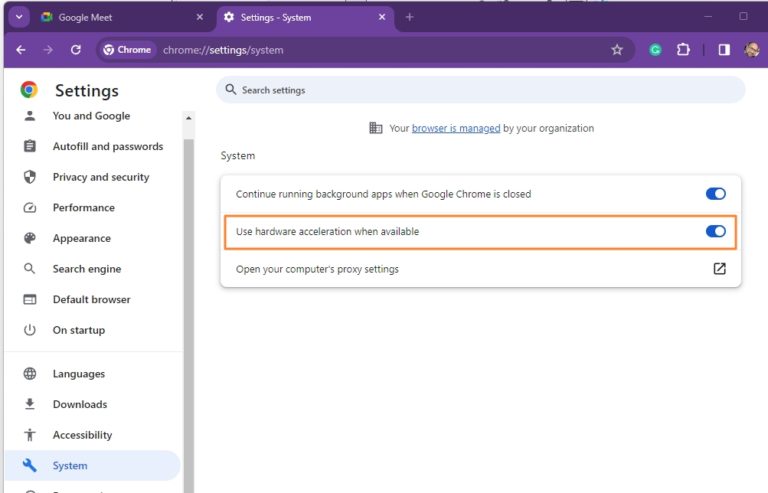Click the Search settings input field

(480, 90)
